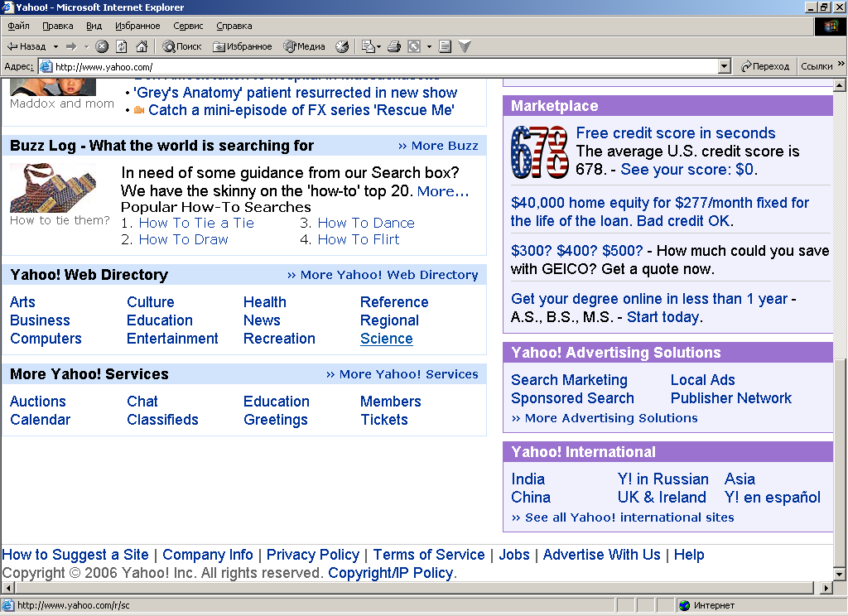
Task: Open the How To Dance link
Action: [366, 223]
